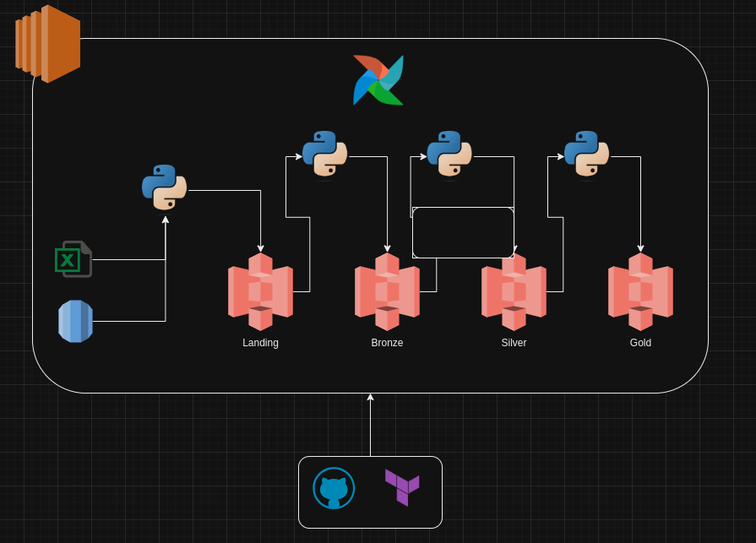Select the "Gold" label text
The width and height of the screenshot is (756, 543).
click(x=641, y=343)
